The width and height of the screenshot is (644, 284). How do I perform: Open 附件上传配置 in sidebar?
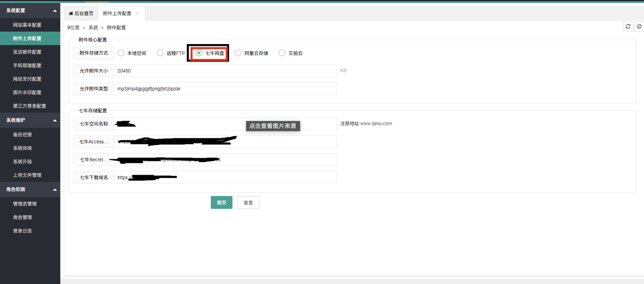[30, 38]
